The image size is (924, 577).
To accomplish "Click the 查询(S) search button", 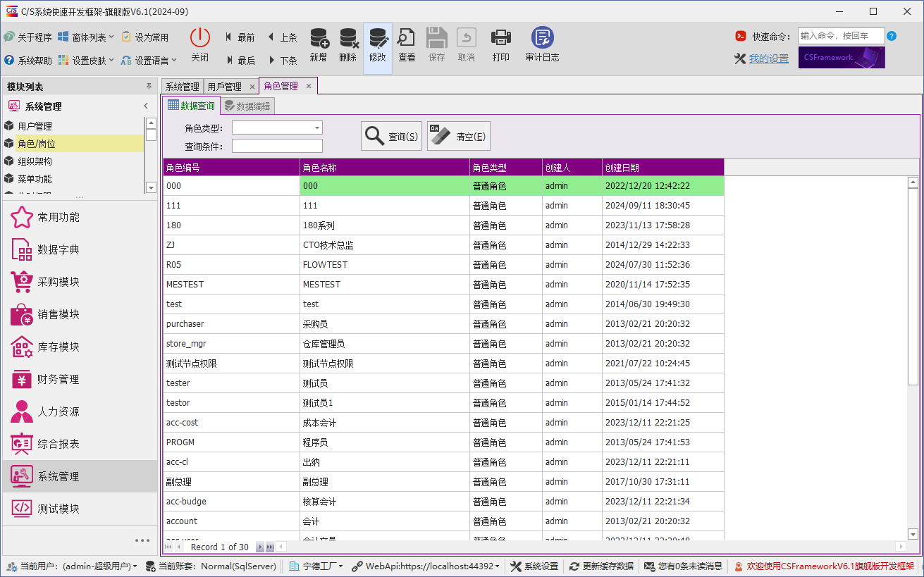I will tap(392, 136).
